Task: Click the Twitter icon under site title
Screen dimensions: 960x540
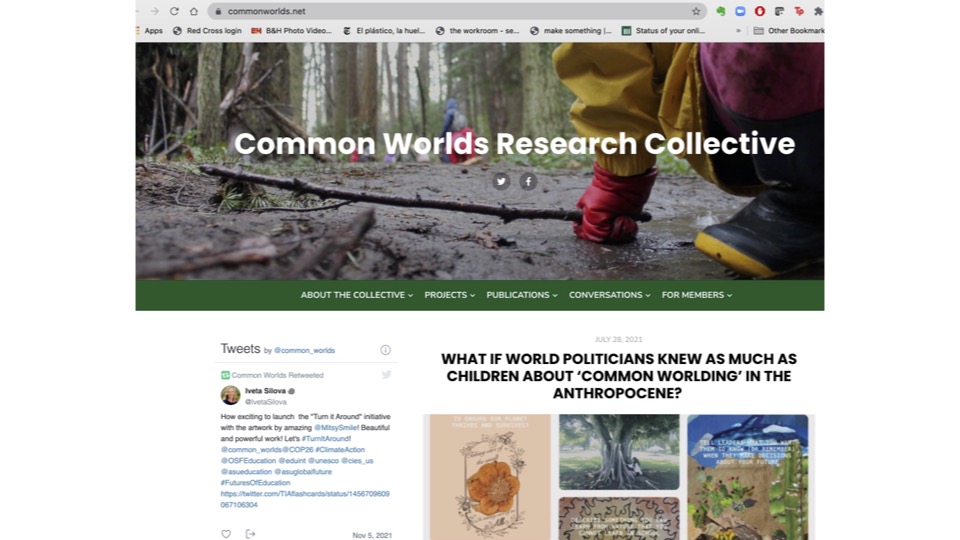Action: tap(501, 181)
